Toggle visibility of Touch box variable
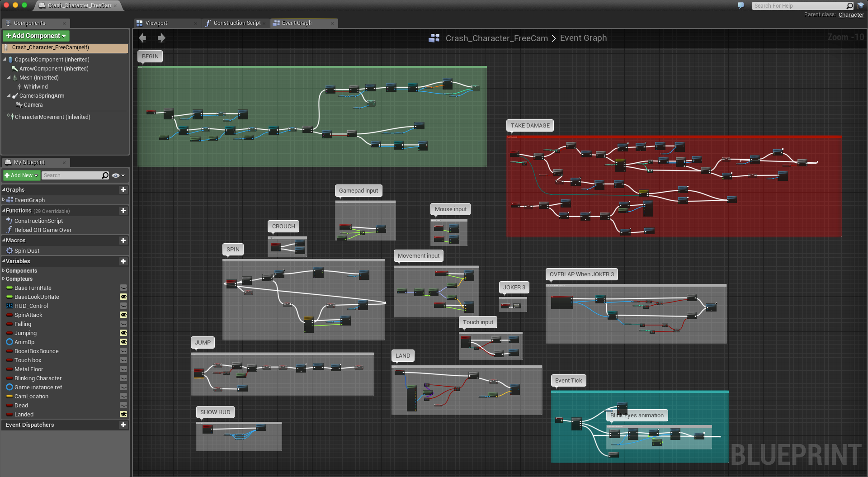Screen dimensions: 868x477 [x=123, y=360]
